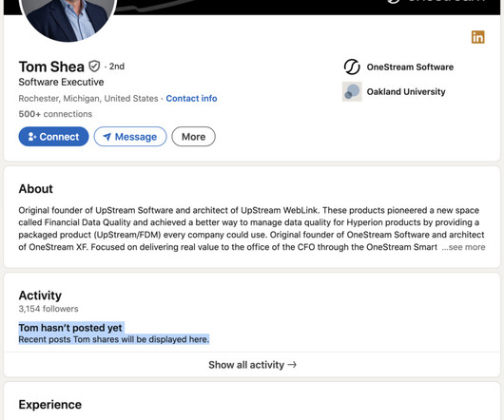This screenshot has width=504, height=420.
Task: Click Show all activity
Action: click(252, 365)
